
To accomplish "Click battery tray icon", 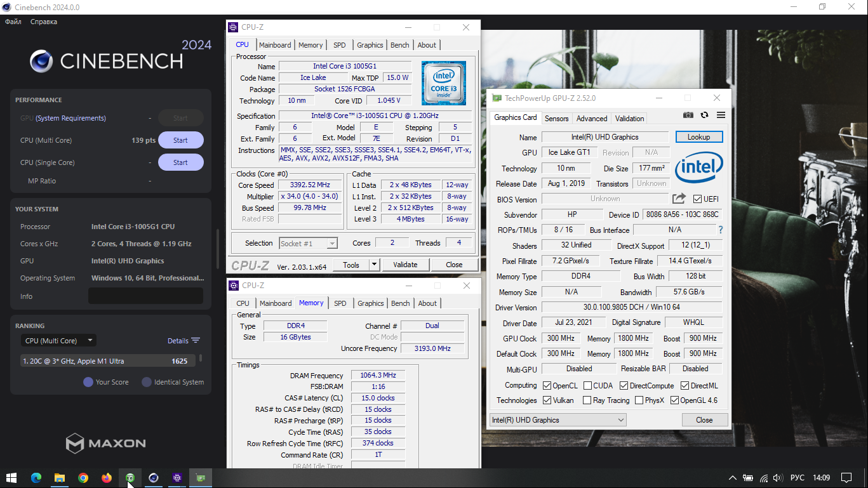I will pos(749,478).
